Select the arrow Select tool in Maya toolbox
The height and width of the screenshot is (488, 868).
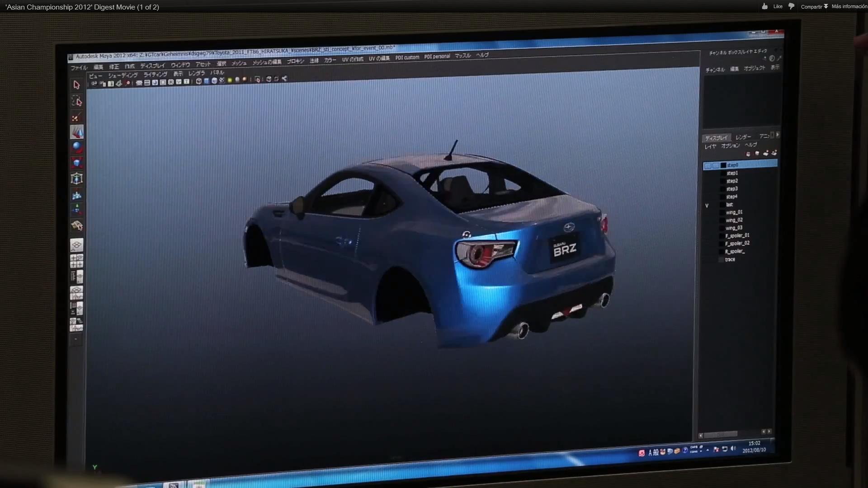(76, 85)
